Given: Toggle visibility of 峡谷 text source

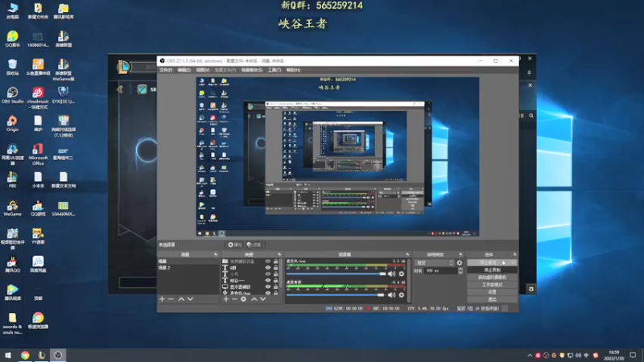Looking at the screenshot, I should point(268,280).
